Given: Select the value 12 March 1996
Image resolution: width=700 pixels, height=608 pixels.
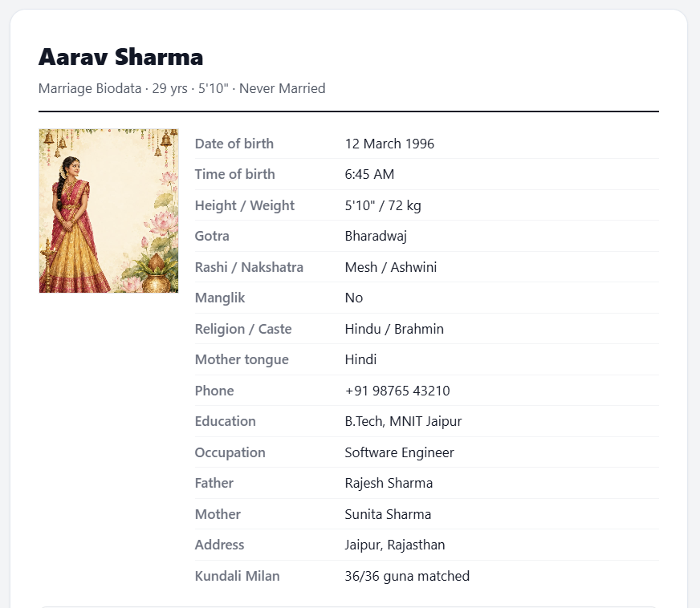Looking at the screenshot, I should click(389, 144).
